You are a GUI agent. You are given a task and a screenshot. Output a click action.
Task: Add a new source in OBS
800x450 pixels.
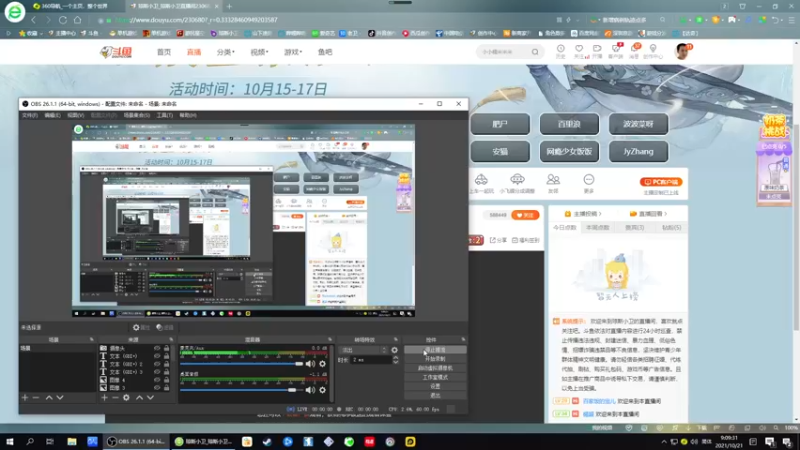click(104, 397)
